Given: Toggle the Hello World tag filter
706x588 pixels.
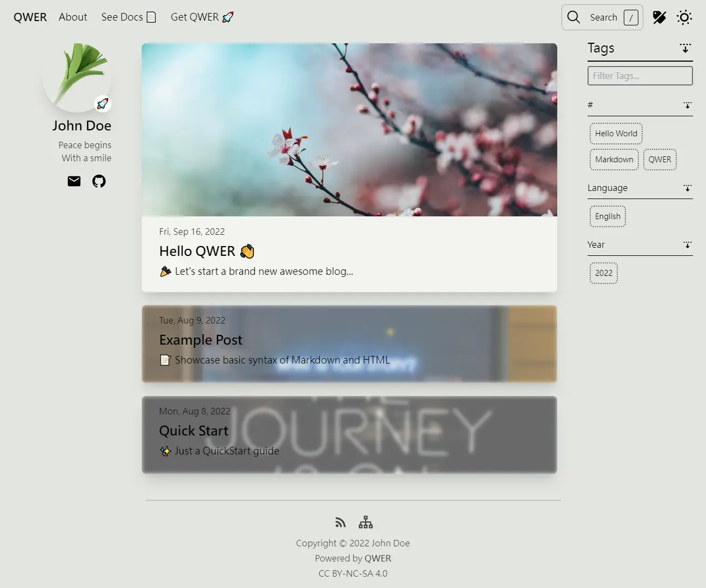Looking at the screenshot, I should 616,133.
